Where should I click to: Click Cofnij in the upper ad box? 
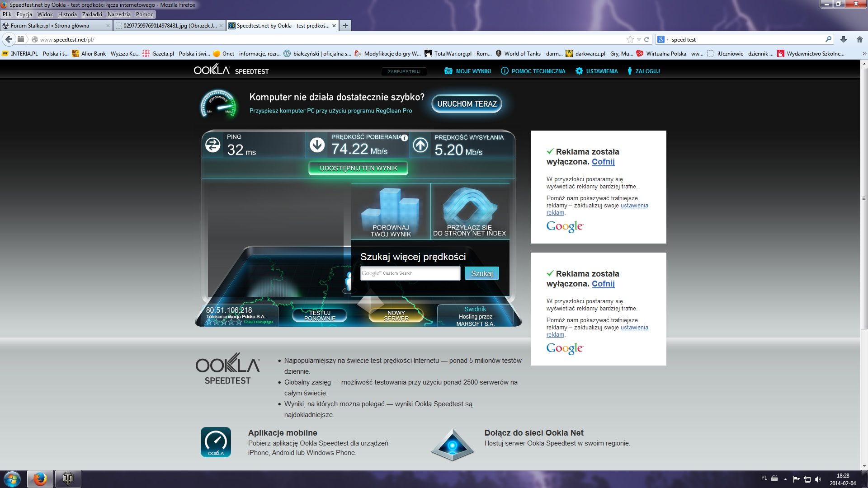point(603,162)
